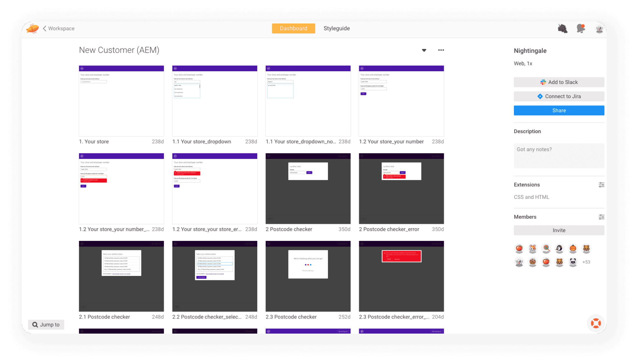Open '2.1 Postcode checker' thumbnail

[x=121, y=276]
